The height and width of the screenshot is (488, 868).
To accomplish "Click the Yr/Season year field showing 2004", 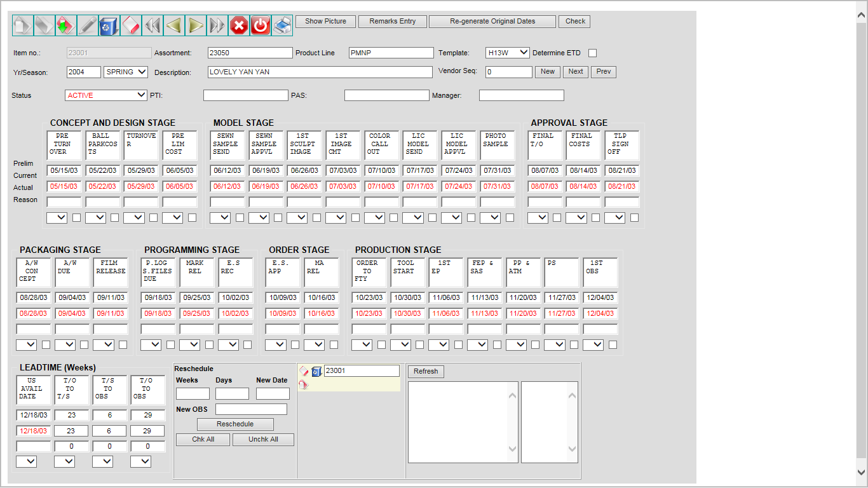I will (83, 72).
